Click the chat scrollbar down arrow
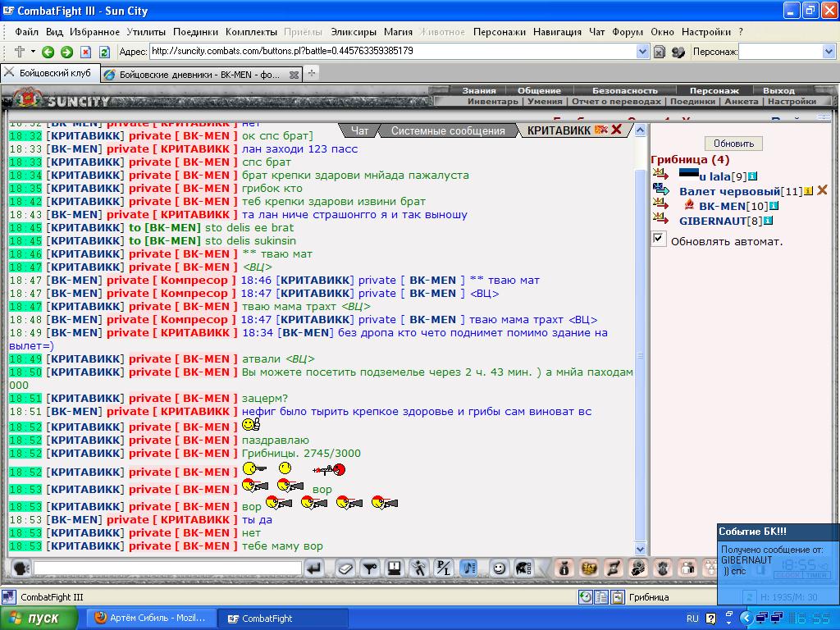 pyautogui.click(x=640, y=549)
